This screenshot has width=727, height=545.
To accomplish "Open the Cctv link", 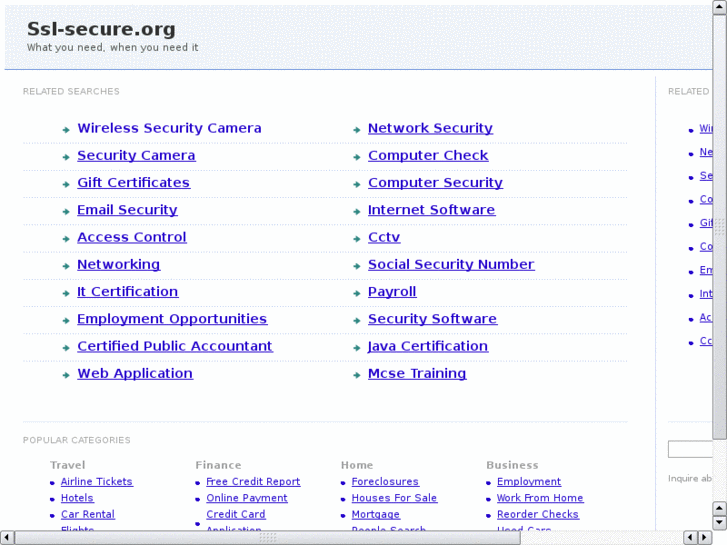I will (384, 237).
